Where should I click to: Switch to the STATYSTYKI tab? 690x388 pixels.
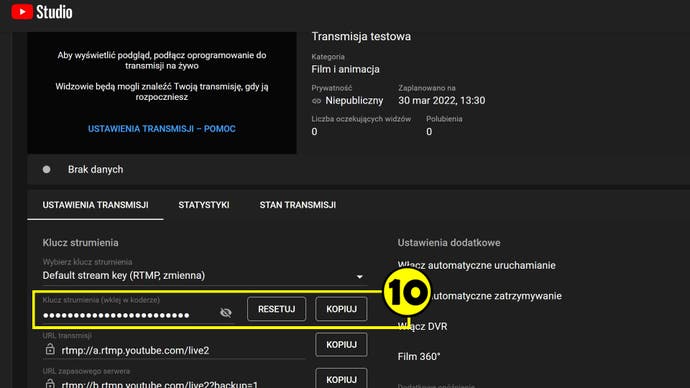[204, 205]
